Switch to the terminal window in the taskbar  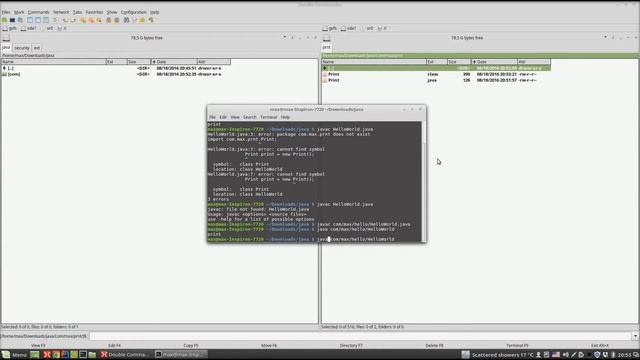(180, 355)
